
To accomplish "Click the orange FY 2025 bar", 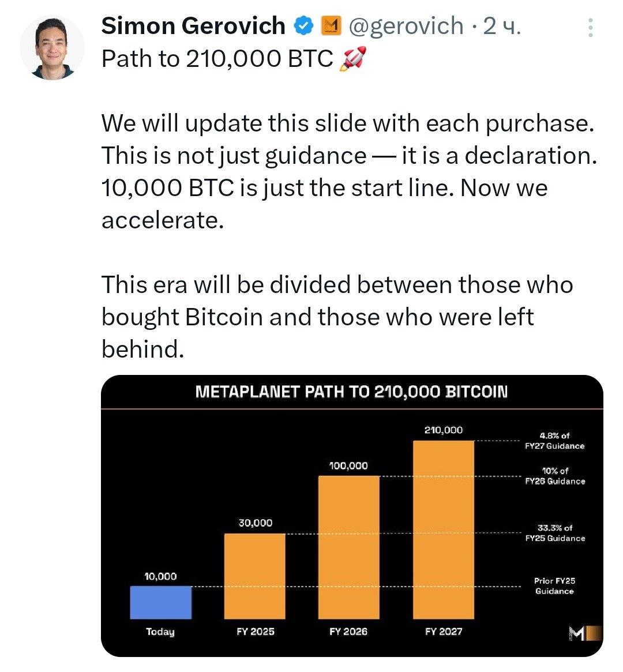I will (254, 576).
